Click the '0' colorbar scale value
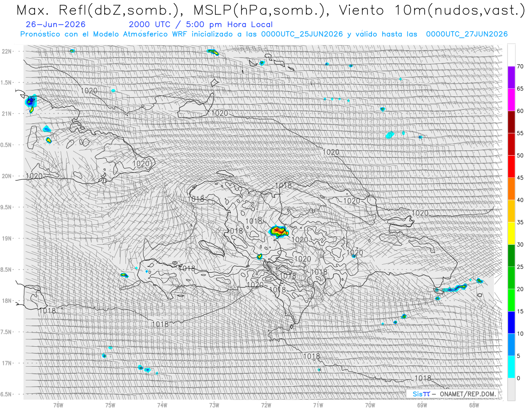 click(x=519, y=378)
